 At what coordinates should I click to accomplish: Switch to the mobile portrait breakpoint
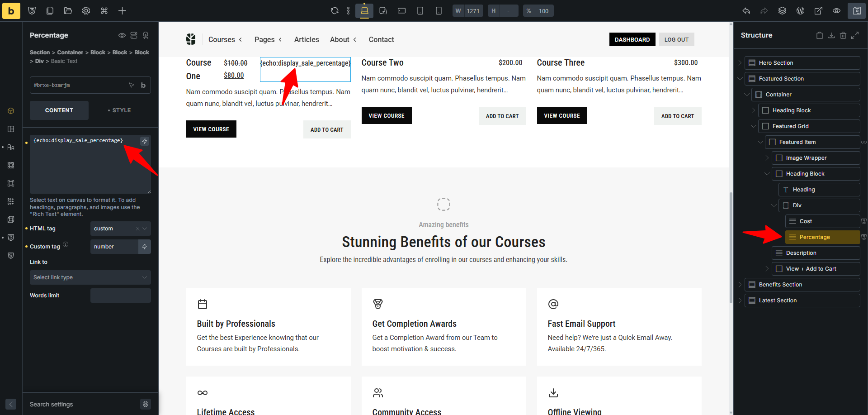coord(438,11)
